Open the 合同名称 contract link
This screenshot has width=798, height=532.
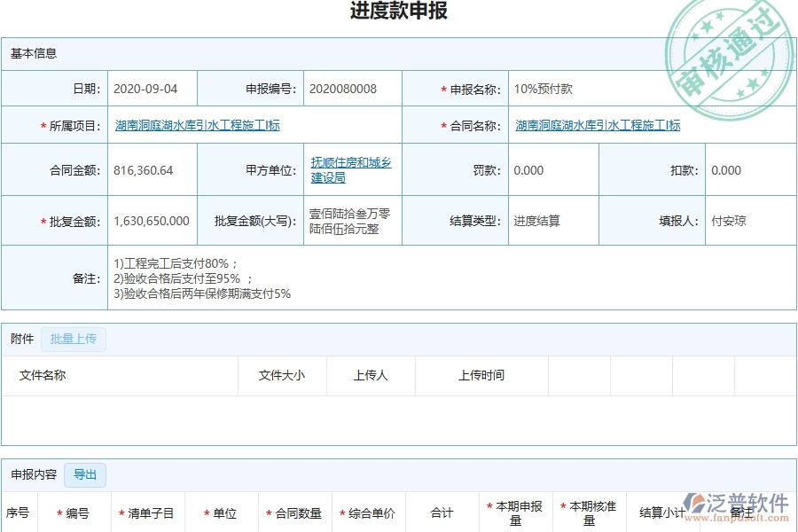(598, 126)
